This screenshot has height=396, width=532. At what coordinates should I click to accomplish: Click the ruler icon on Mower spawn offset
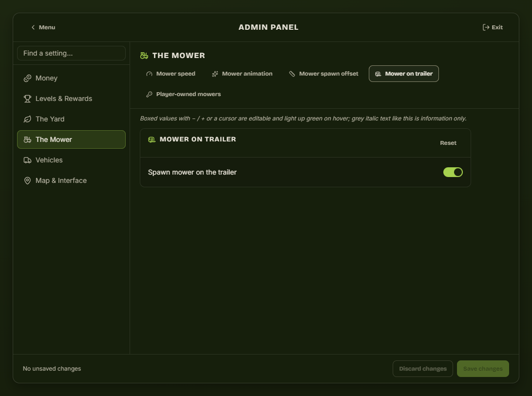[x=292, y=74]
